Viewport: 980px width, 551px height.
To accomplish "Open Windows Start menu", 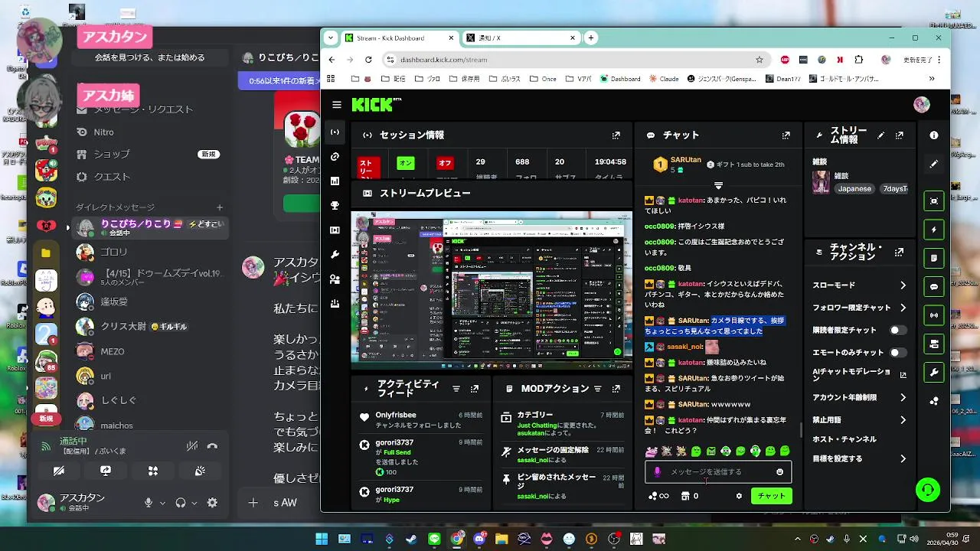I will [322, 539].
